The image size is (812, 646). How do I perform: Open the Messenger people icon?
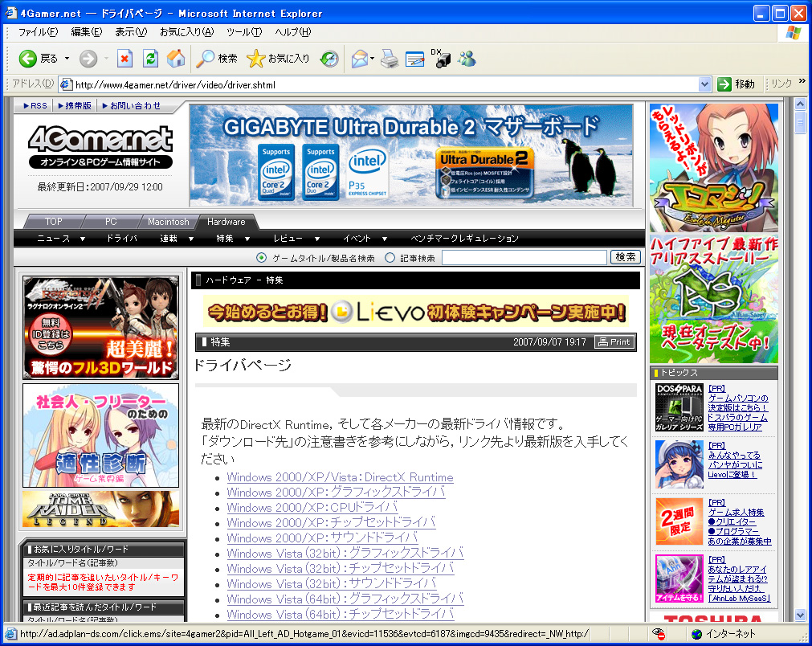[467, 59]
